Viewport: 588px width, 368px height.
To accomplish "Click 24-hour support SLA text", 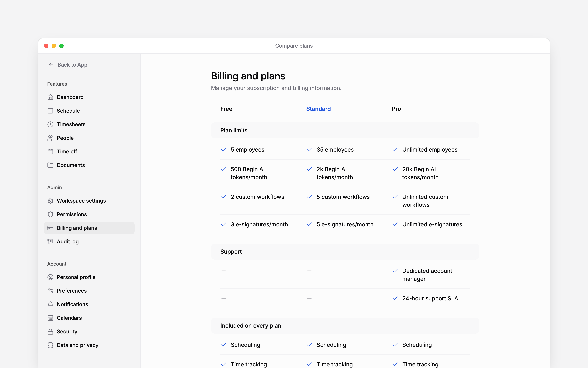I will tap(430, 298).
